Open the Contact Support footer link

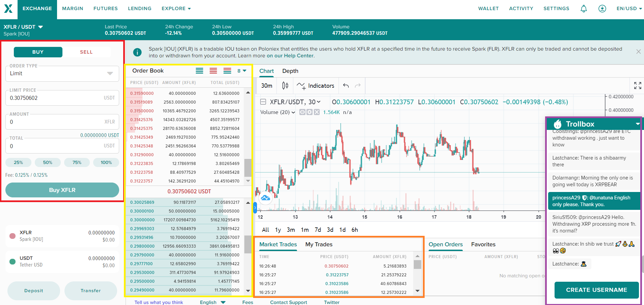point(289,302)
